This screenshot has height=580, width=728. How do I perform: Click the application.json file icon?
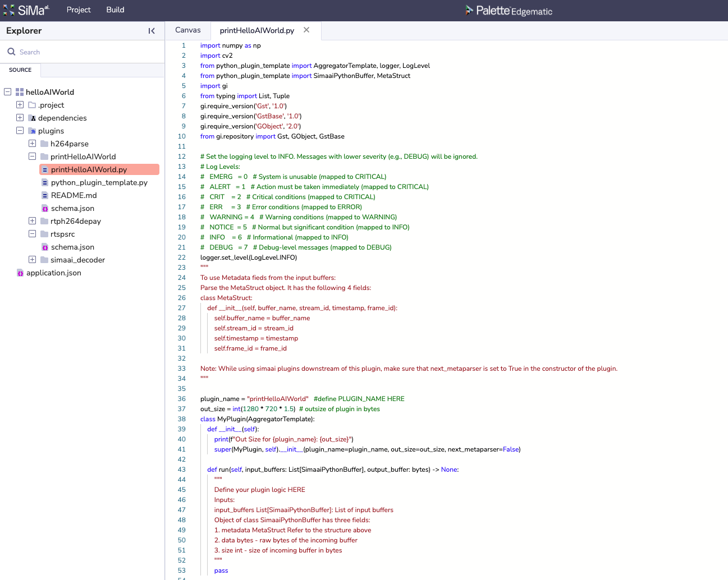pos(20,273)
